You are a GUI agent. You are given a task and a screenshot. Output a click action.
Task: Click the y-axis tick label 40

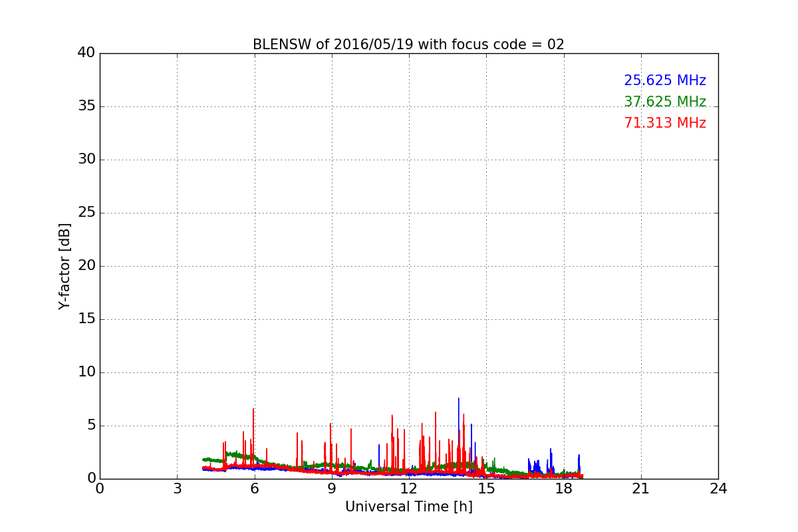(86, 53)
